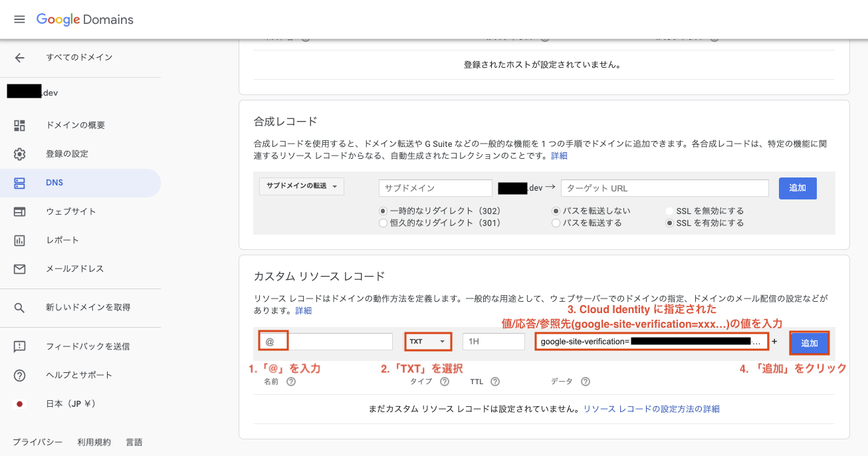868x456 pixels.
Task: Click the google-site-verification data field
Action: (652, 342)
